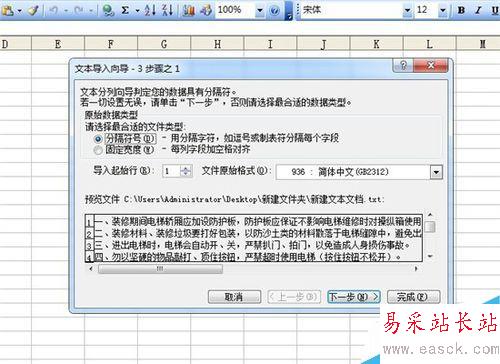
Task: Click the 取消 button
Action: click(234, 296)
